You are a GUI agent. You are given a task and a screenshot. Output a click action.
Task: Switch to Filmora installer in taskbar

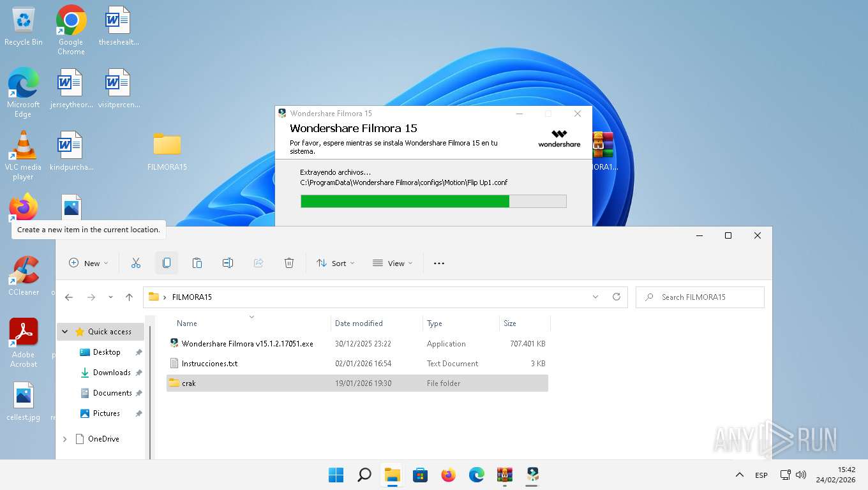coord(533,475)
